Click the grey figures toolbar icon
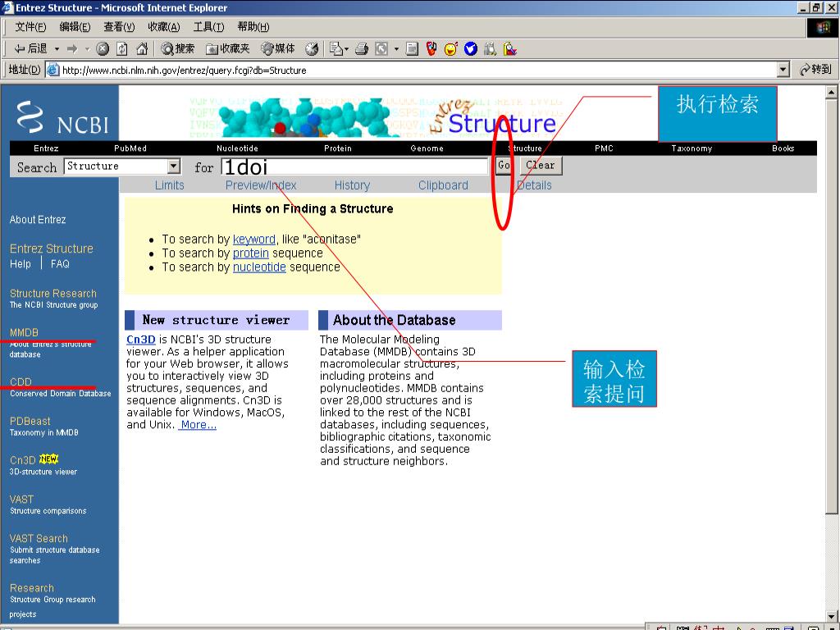 (490, 48)
